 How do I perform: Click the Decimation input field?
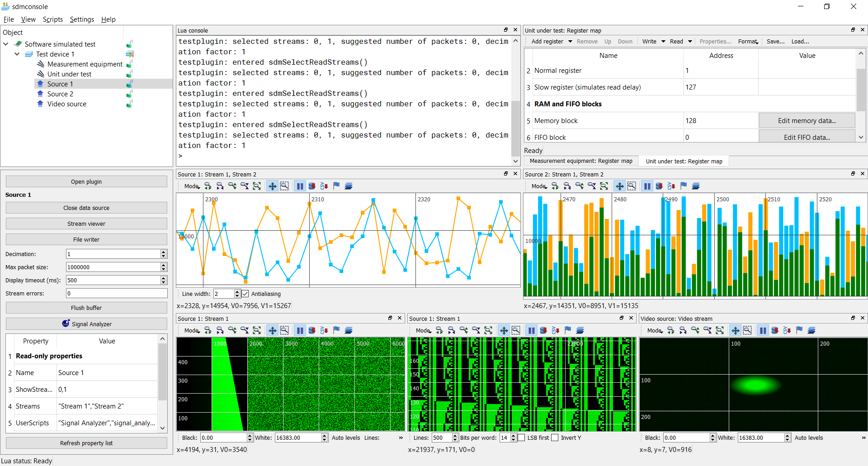coord(113,254)
